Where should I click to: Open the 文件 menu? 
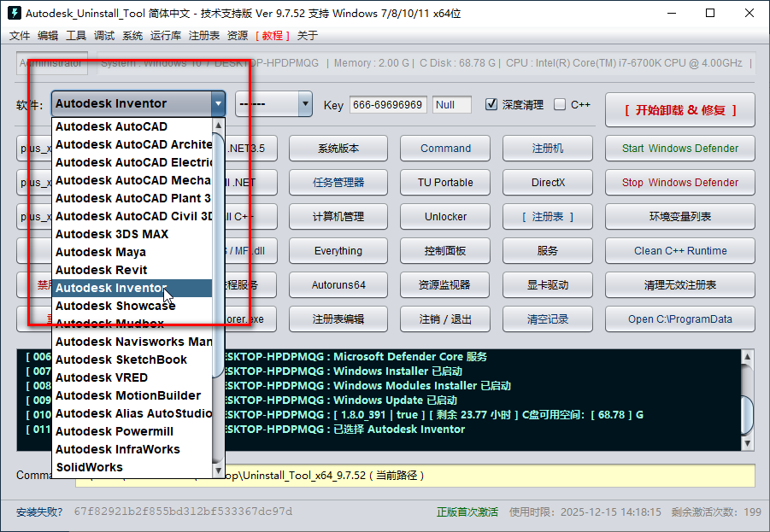click(x=20, y=35)
